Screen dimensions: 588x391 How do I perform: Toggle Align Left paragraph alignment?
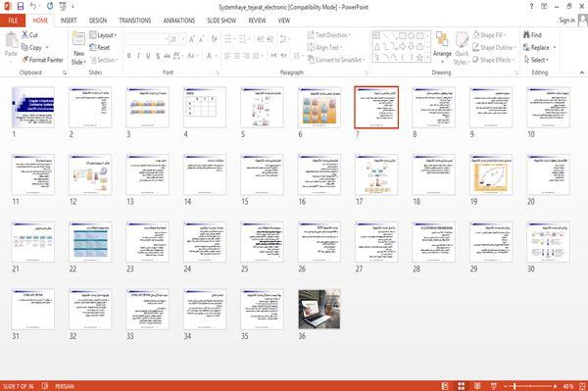[227, 56]
